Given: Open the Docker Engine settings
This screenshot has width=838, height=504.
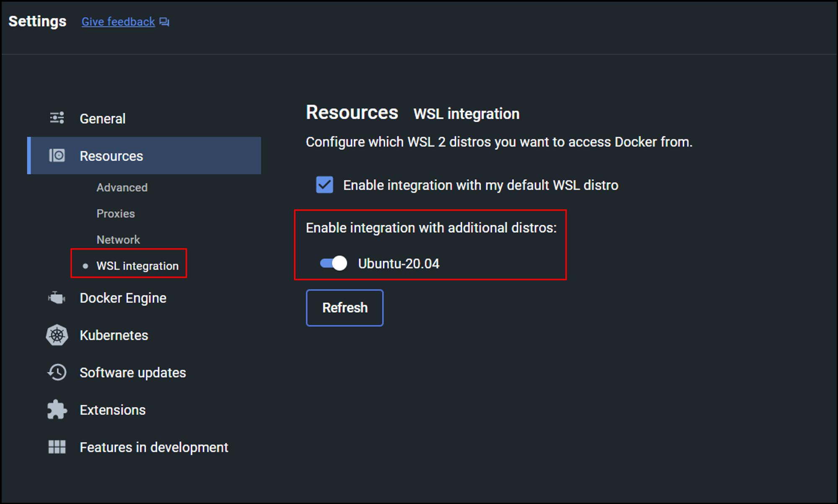Looking at the screenshot, I should pyautogui.click(x=123, y=298).
